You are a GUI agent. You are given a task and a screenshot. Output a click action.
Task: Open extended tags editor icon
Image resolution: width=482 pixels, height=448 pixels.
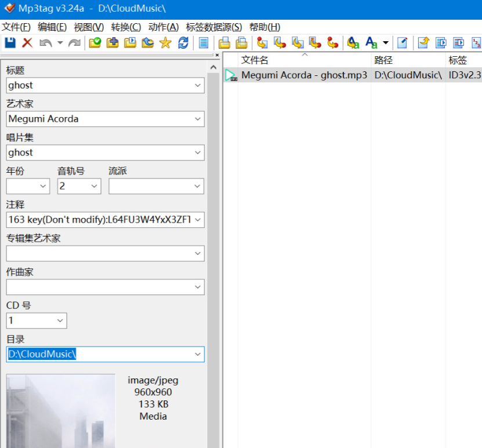click(402, 43)
